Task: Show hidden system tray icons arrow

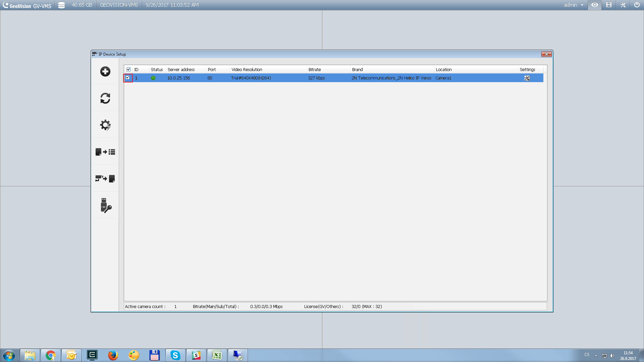Action: (x=596, y=355)
